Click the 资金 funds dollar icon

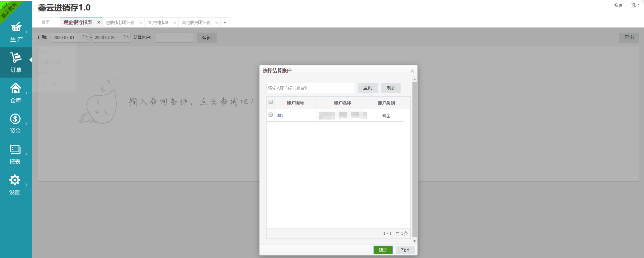click(15, 119)
